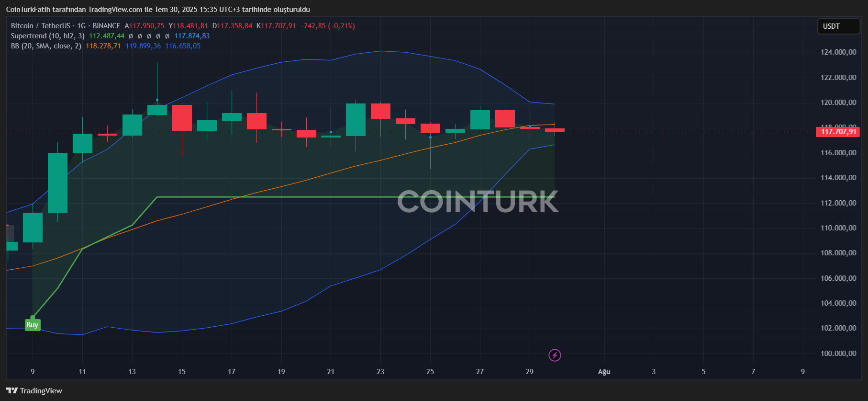This screenshot has height=401, width=868.
Task: Click the high price value 118.481,81
Action: tap(190, 26)
